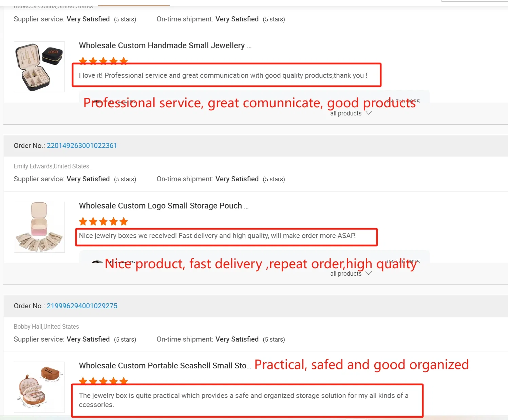
Task: Click the pink storage pouch product thumbnail
Action: click(39, 227)
